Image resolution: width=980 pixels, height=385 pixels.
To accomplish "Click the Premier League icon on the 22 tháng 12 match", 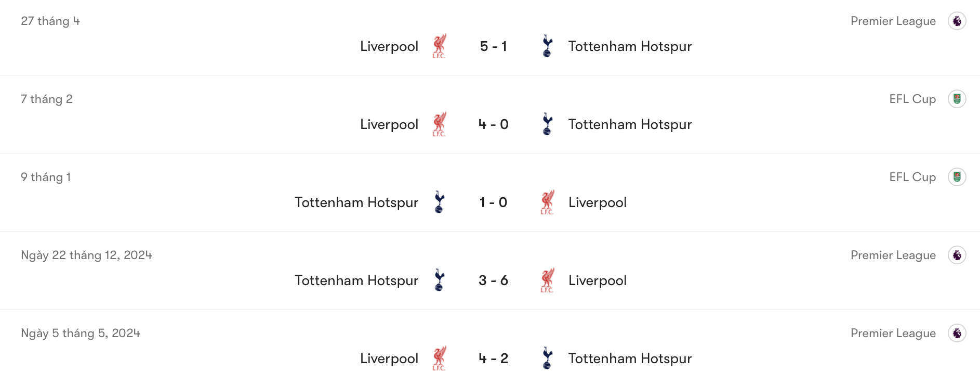I will [x=958, y=255].
